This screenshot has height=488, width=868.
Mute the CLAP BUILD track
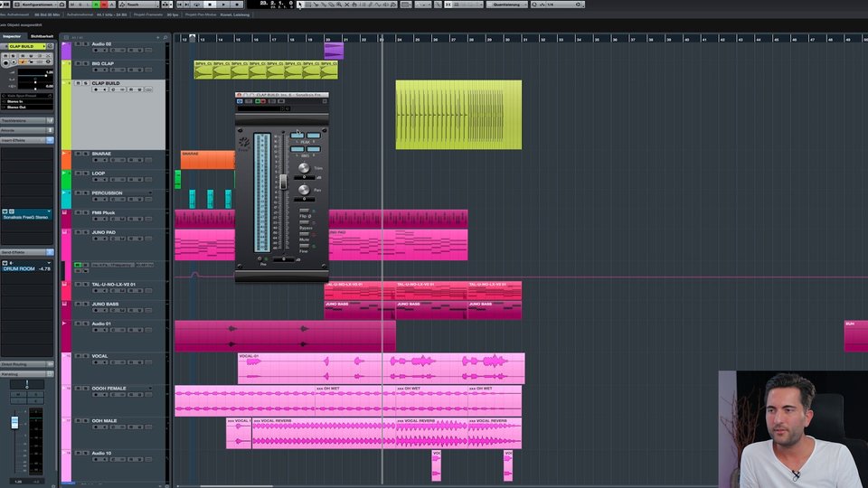tap(78, 83)
